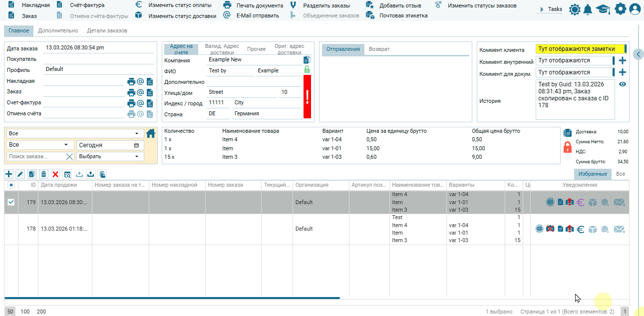
Task: Switch to the Детали заказов tab
Action: tap(107, 30)
